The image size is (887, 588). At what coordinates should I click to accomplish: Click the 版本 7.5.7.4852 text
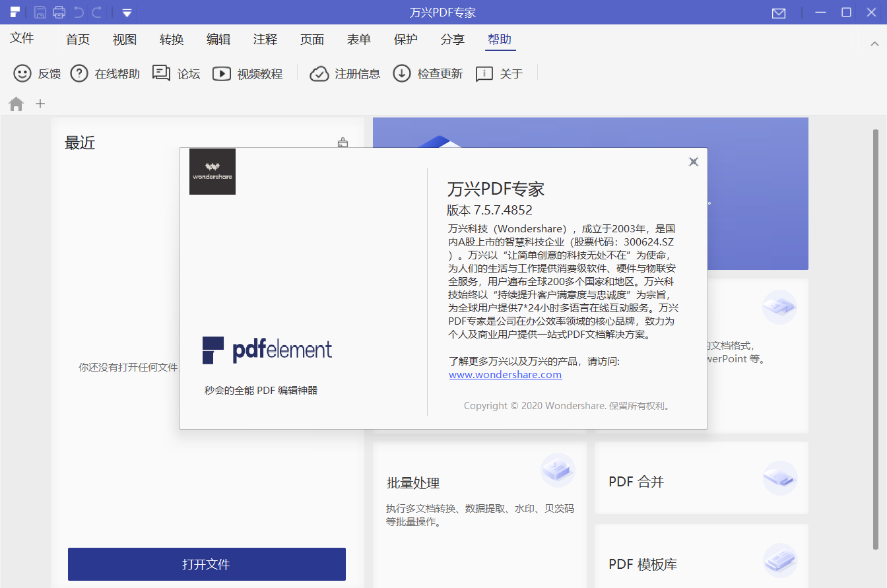click(x=490, y=210)
